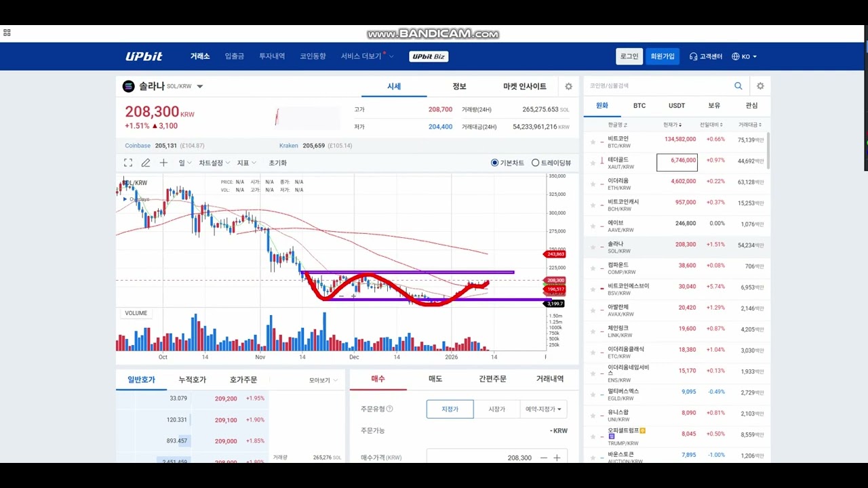
Task: Favorite 비트코인 with its star
Action: (593, 142)
